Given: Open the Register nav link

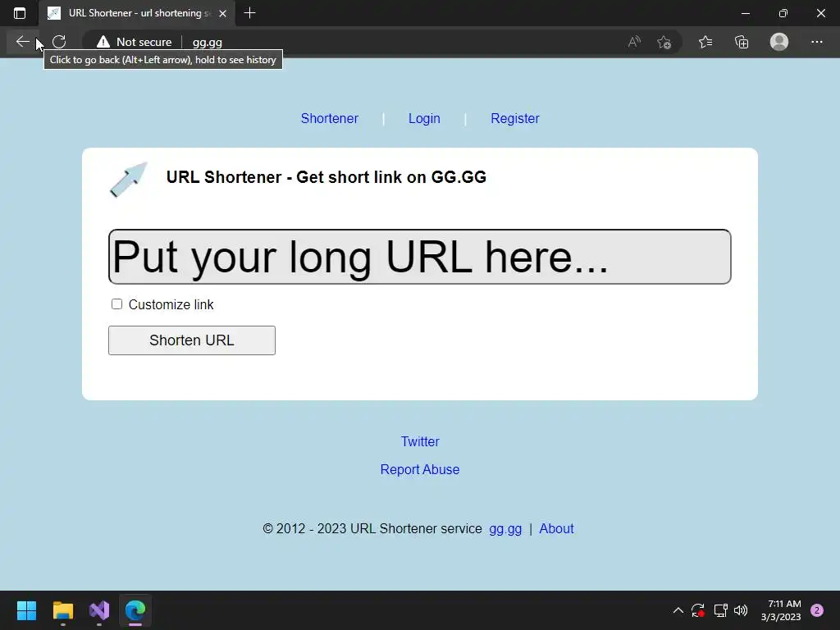Looking at the screenshot, I should pos(515,118).
